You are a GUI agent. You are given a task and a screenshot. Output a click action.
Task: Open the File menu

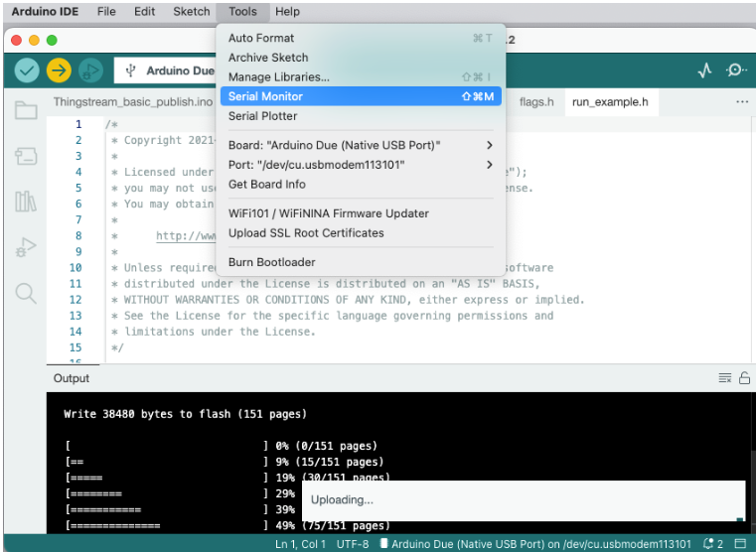(x=106, y=12)
